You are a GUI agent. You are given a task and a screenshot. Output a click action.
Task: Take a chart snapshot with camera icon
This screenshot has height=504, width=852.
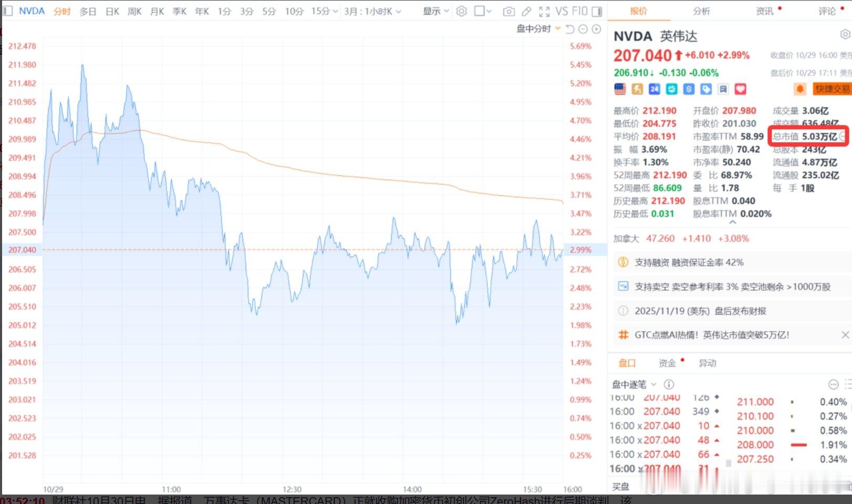click(508, 11)
